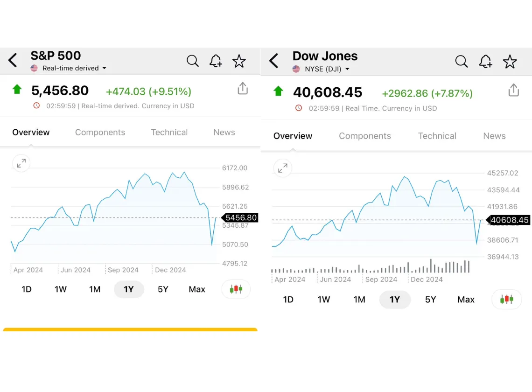Viewport: 532px width, 392px height.
Task: Click the +2962.86 (+7.87%) change value
Action: [x=427, y=93]
